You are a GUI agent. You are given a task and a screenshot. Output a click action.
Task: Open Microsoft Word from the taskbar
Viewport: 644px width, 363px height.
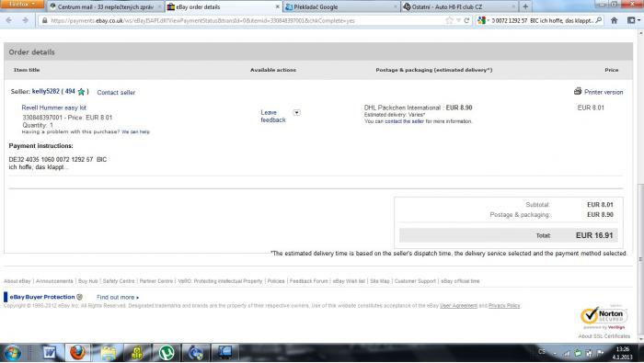click(50, 352)
